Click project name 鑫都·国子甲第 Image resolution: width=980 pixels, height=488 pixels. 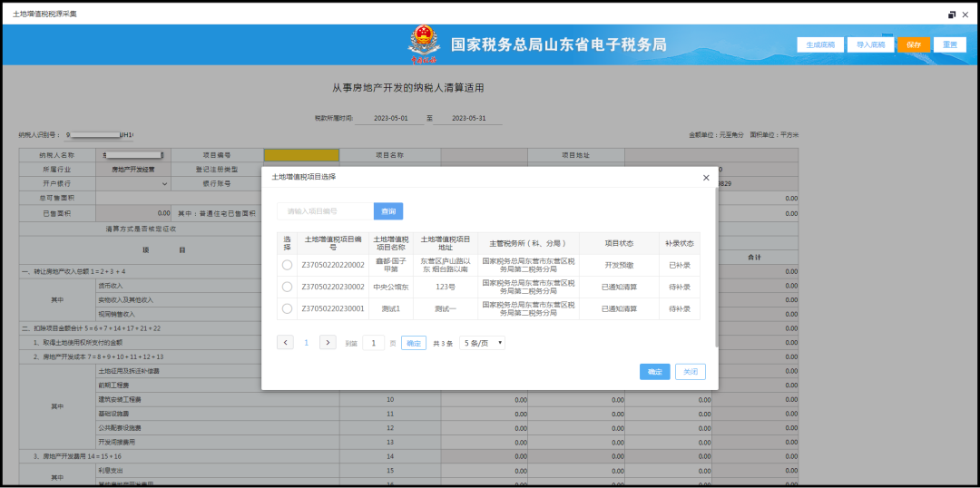390,265
